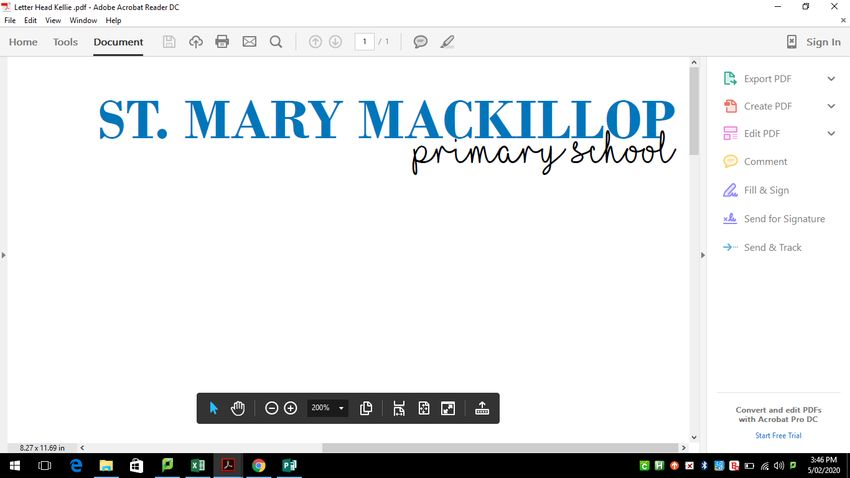The image size is (850, 478).
Task: Click the scroll left arrow beside page size
Action: pos(82,448)
